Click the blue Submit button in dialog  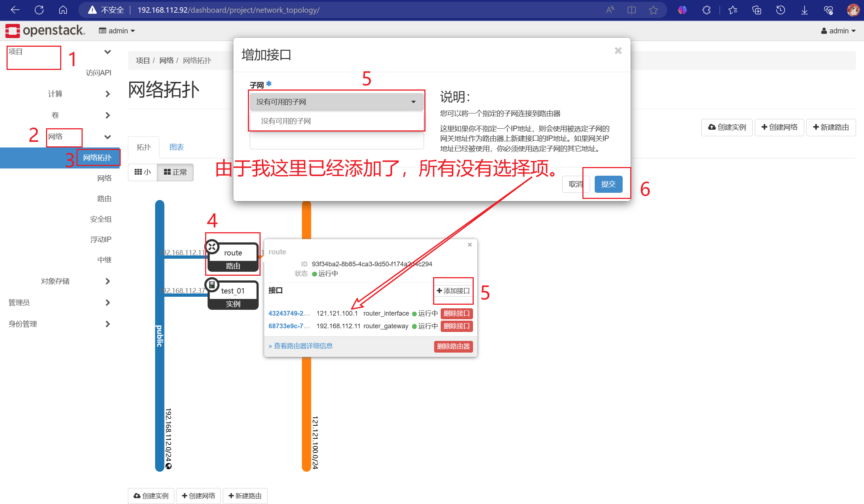tap(608, 184)
